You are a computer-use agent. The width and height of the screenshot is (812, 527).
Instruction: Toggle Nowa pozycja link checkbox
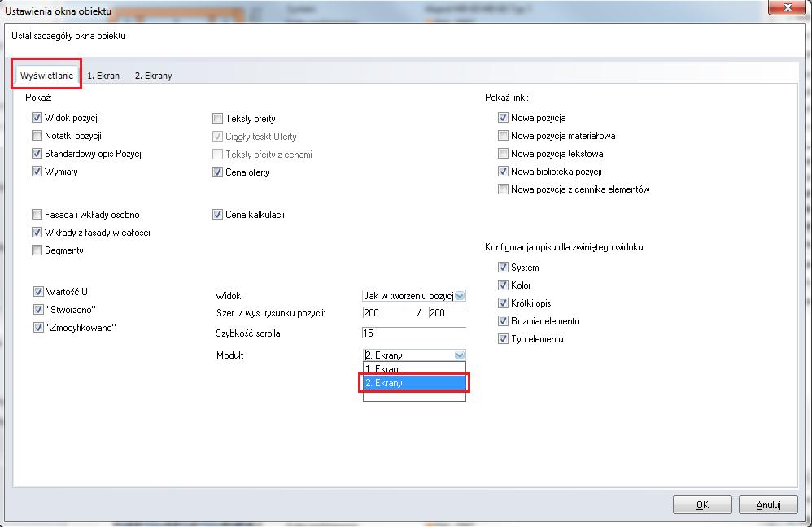click(x=503, y=117)
